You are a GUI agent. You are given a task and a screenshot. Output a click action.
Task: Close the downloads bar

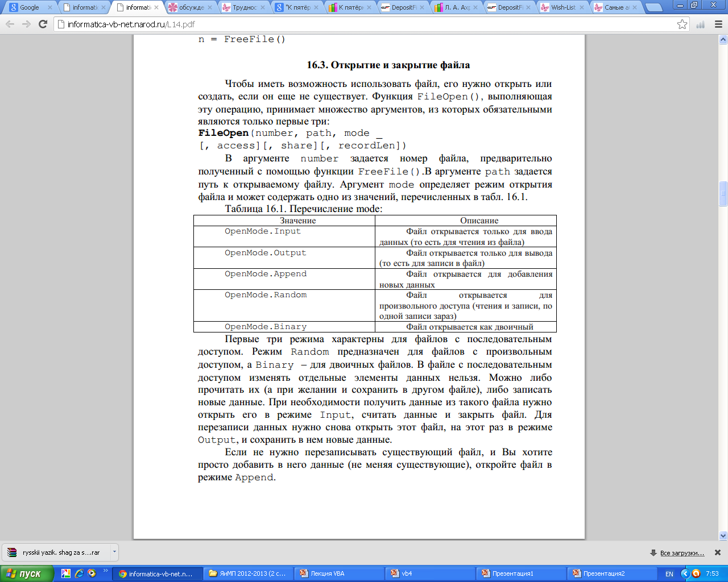pyautogui.click(x=718, y=552)
